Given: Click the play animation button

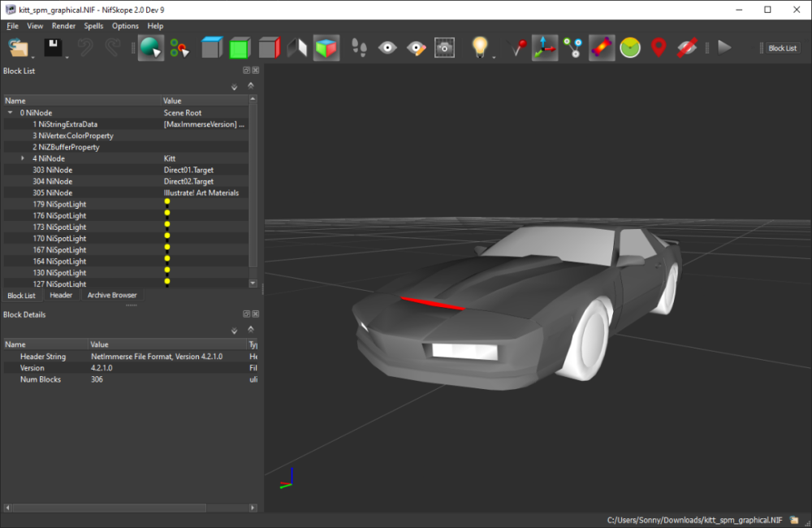Looking at the screenshot, I should 724,48.
